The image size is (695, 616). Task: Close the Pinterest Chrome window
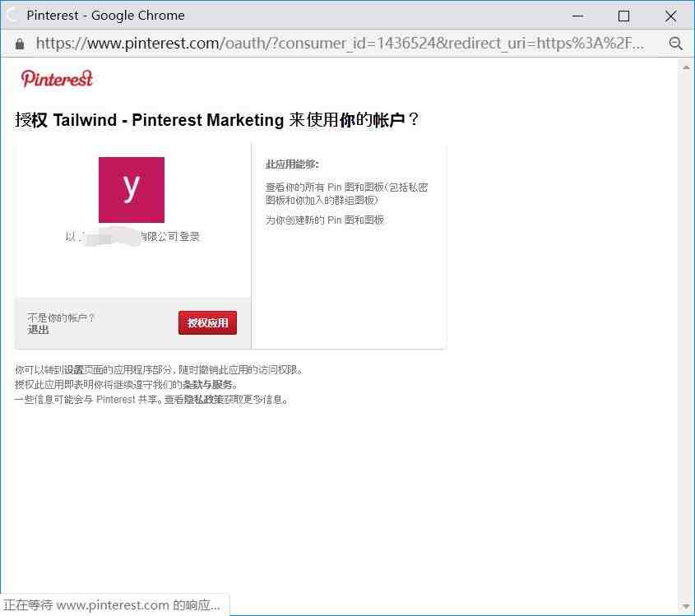point(670,16)
